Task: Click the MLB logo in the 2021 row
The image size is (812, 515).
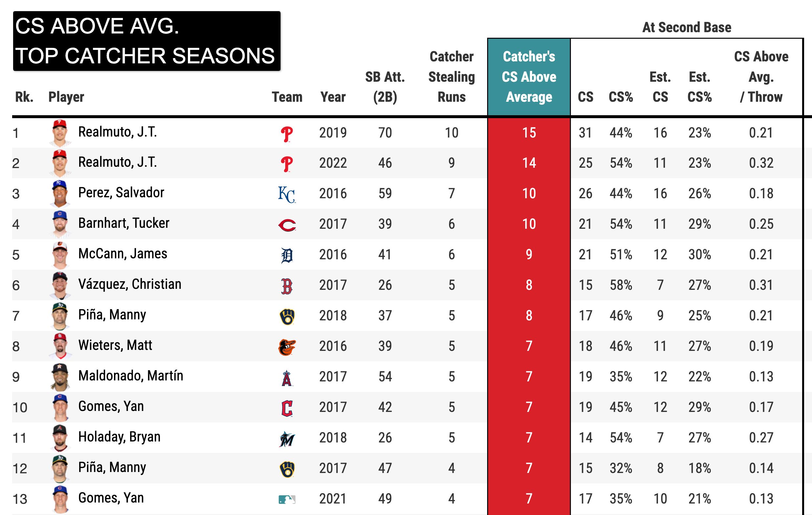Action: (287, 500)
